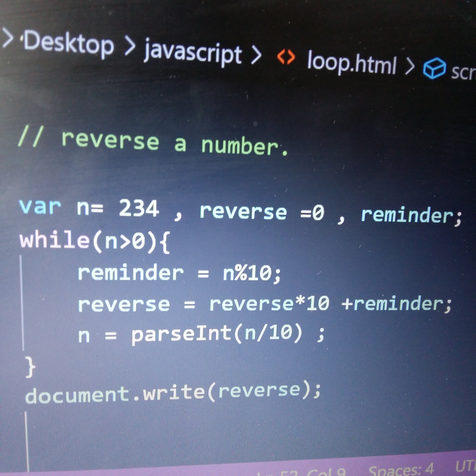Click 'document.write(reverse);' line

tap(173, 393)
